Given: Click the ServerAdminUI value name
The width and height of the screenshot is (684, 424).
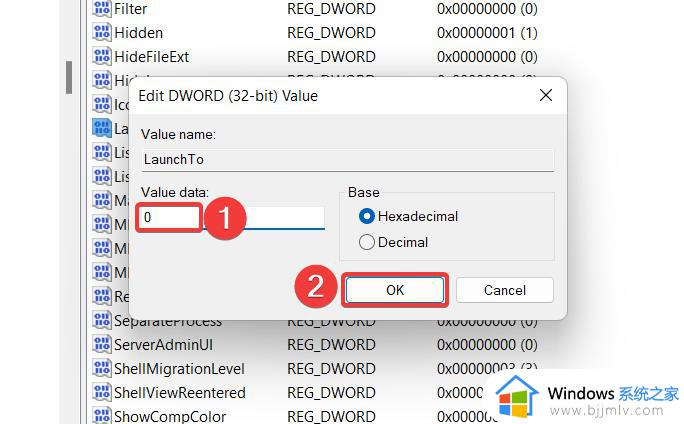Looking at the screenshot, I should [x=163, y=345].
